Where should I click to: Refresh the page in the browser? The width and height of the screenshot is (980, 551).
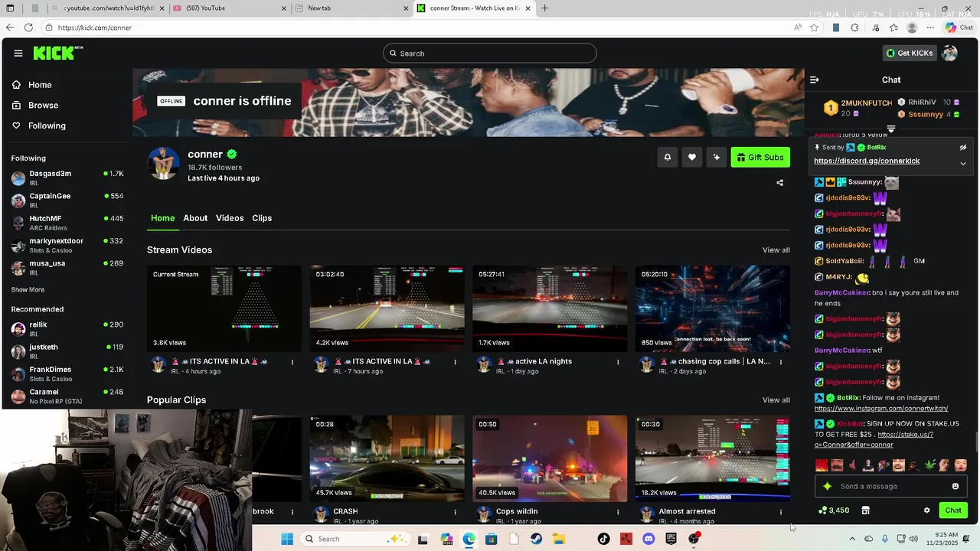coord(28,28)
